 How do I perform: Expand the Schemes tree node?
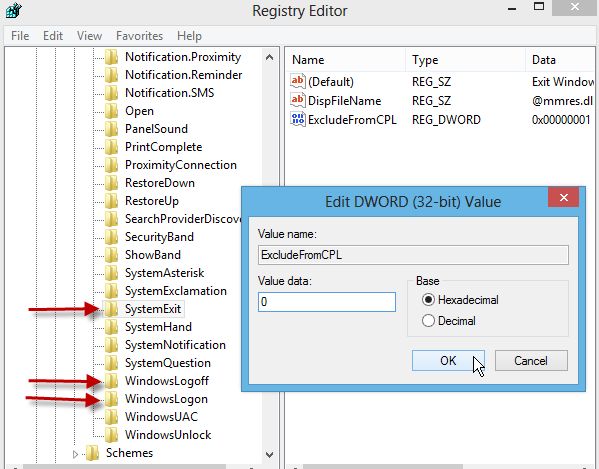pos(75,454)
